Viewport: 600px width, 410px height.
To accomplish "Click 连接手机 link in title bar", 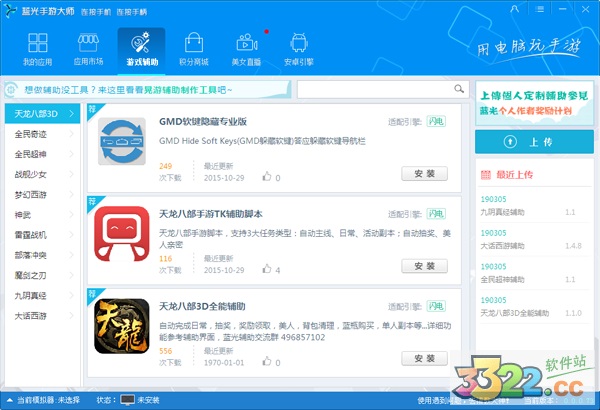I will coord(96,12).
